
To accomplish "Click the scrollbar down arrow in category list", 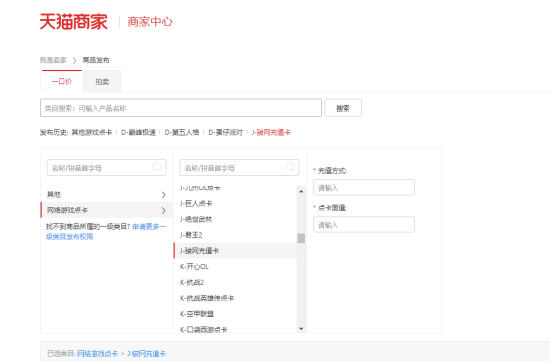I will point(301,329).
